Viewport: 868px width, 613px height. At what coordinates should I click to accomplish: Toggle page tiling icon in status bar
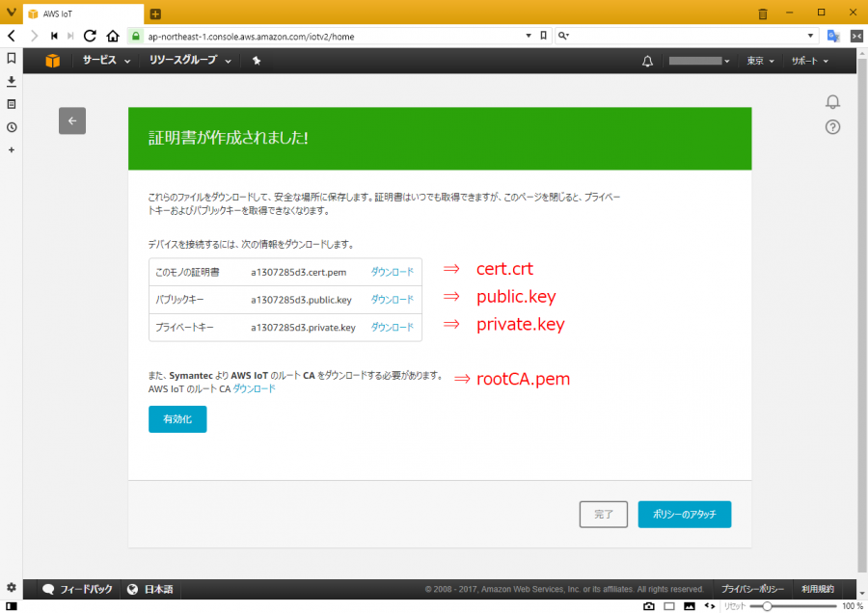pyautogui.click(x=669, y=606)
